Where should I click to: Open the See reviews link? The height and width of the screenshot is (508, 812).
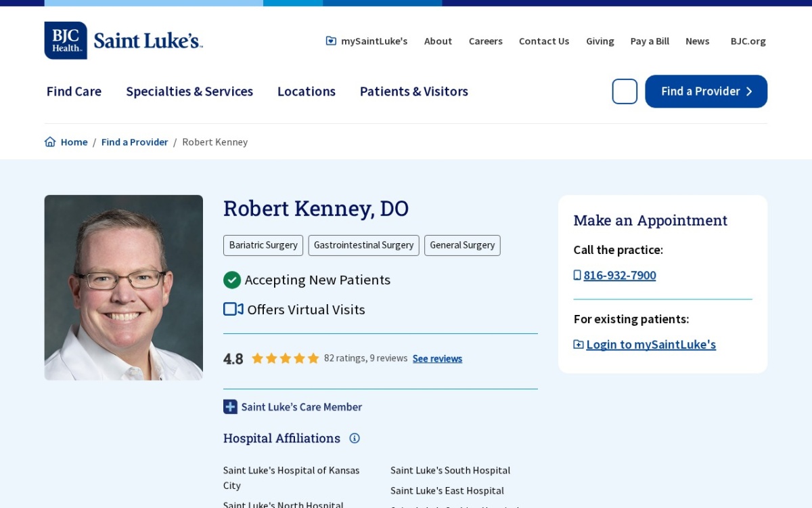(x=437, y=358)
